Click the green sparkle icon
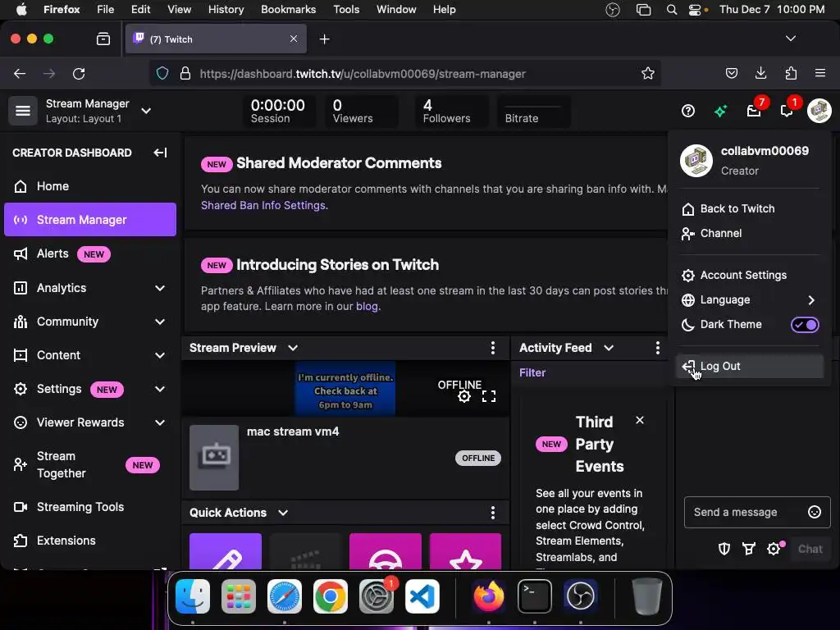Screen dimensions: 840x630 [720, 111]
